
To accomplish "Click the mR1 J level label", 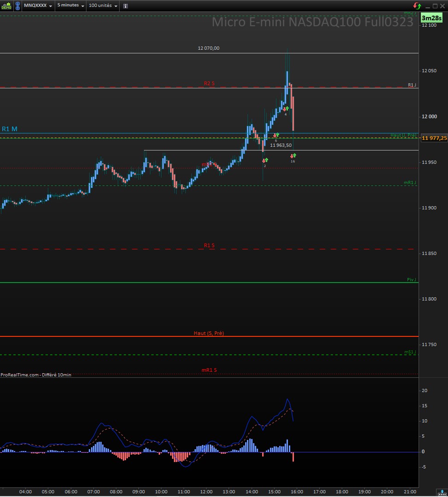I will click(x=410, y=183).
